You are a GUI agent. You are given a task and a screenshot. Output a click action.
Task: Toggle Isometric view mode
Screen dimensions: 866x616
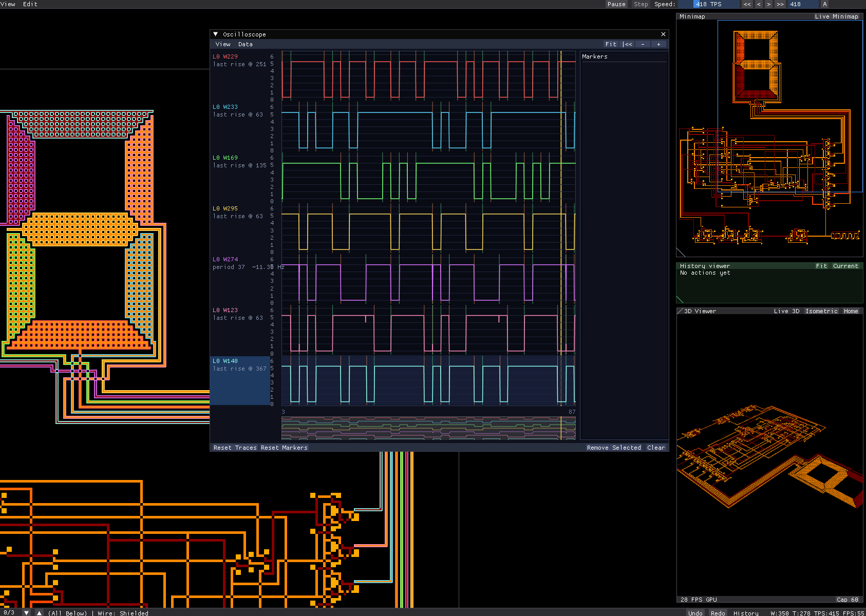821,311
